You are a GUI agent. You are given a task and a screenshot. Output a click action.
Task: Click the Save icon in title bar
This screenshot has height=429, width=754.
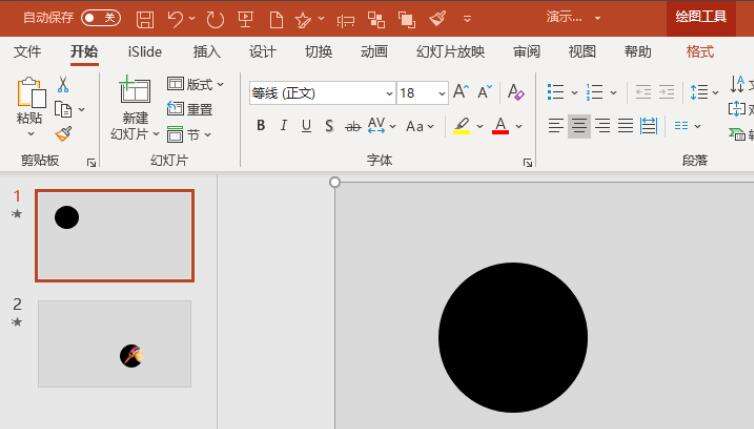[x=145, y=19]
